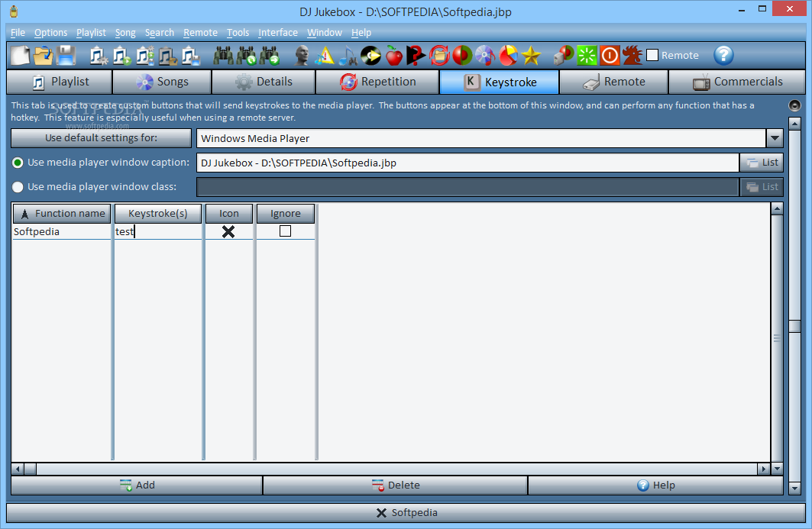Viewport: 812px width, 529px height.
Task: Click the blue music note with binoculars icon
Action: pos(348,56)
